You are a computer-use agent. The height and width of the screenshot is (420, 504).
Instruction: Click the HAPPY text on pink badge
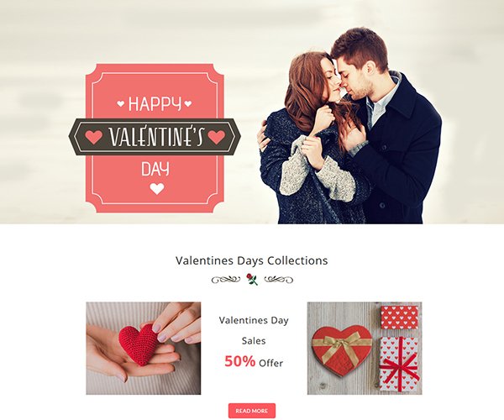[155, 104]
